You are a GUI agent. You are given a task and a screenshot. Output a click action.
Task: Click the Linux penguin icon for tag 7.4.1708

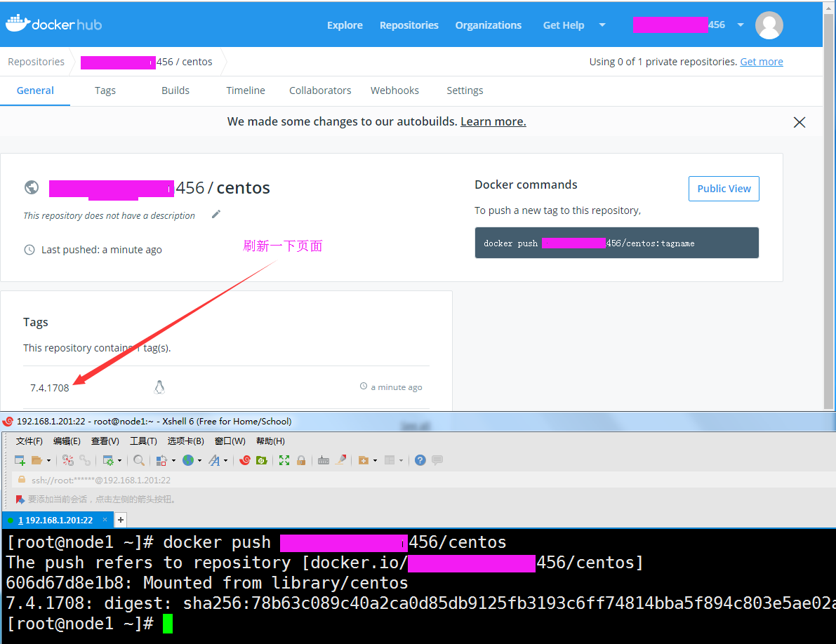(159, 387)
